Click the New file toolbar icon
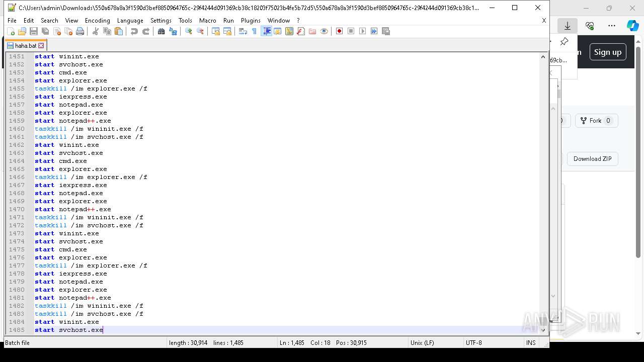This screenshot has width=644, height=362. [x=11, y=31]
